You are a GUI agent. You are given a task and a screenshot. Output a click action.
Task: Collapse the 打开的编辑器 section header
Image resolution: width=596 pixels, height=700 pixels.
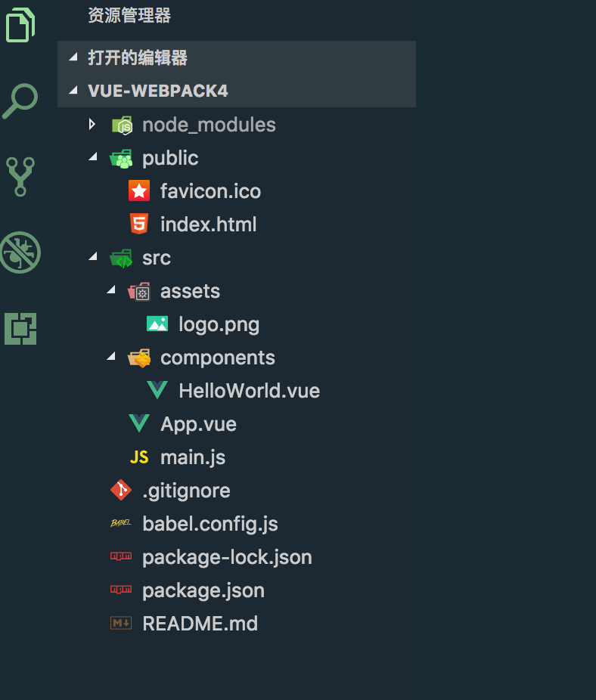(73, 57)
